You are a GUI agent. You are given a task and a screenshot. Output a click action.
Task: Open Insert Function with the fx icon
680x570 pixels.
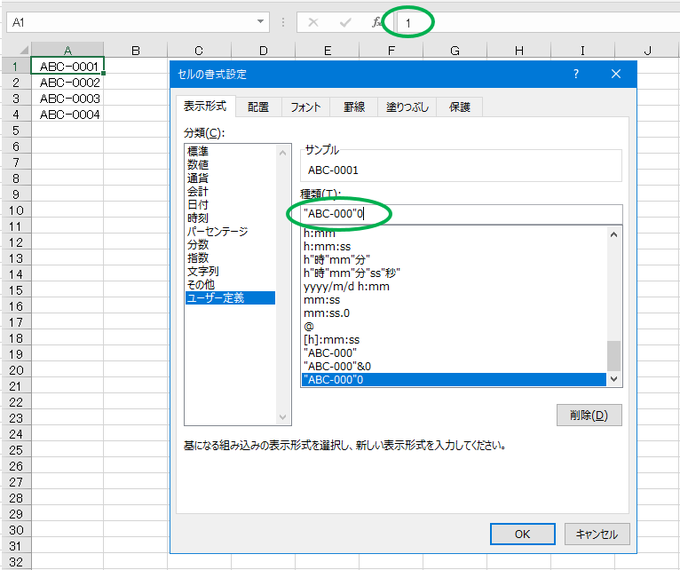coord(376,22)
